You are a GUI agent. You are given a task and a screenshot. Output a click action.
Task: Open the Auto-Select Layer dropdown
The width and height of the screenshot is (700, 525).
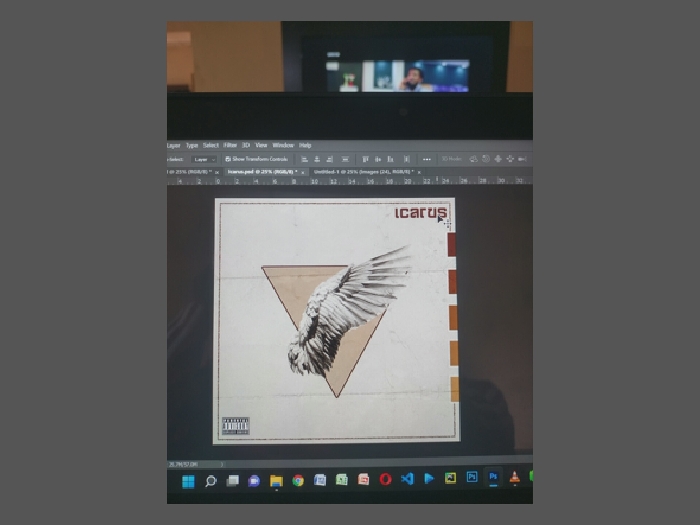click(204, 159)
